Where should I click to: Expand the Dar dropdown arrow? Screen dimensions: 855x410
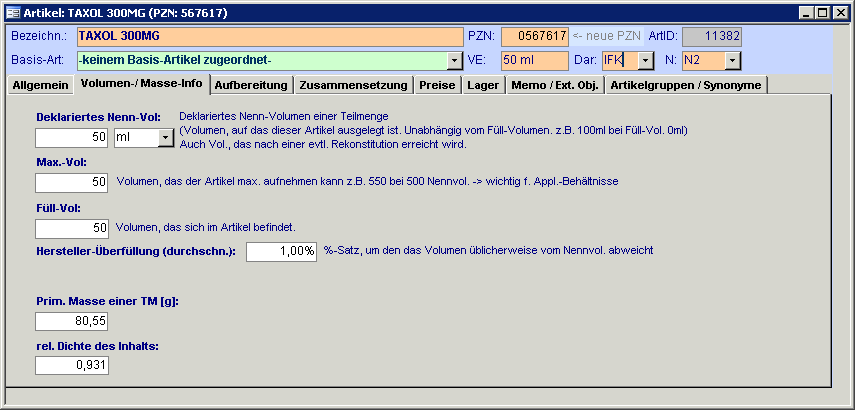click(646, 61)
